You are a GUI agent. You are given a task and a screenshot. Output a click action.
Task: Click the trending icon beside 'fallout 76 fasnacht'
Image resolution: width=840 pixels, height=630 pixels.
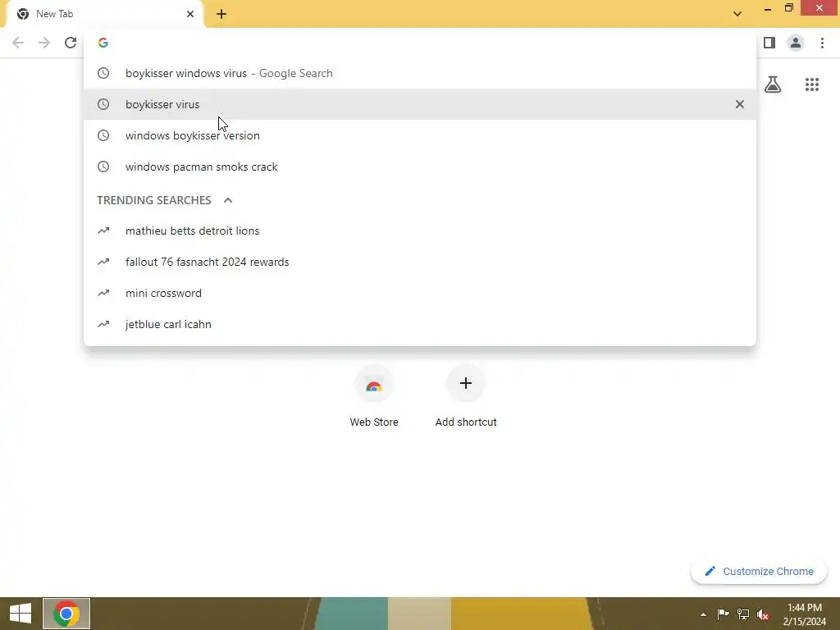(x=103, y=262)
